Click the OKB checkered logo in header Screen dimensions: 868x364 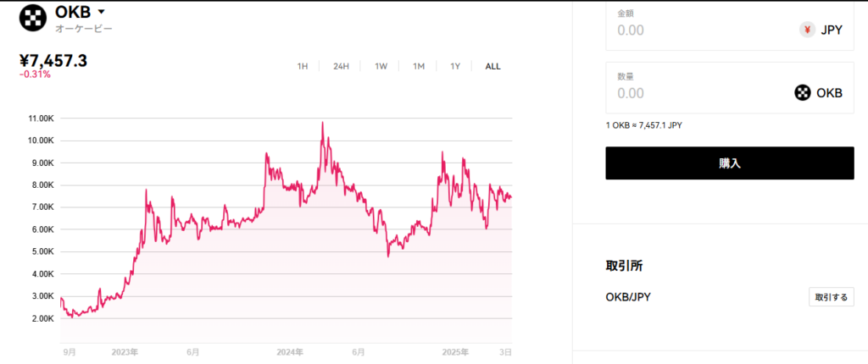click(x=33, y=17)
